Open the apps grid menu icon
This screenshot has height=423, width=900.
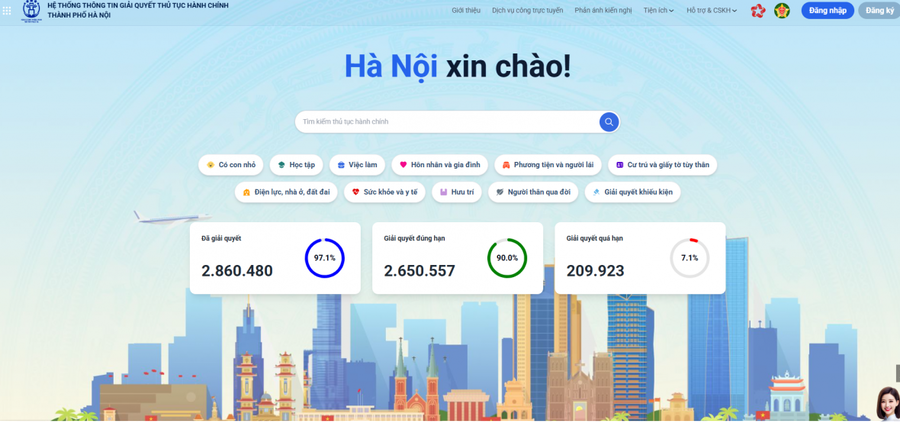pyautogui.click(x=7, y=10)
